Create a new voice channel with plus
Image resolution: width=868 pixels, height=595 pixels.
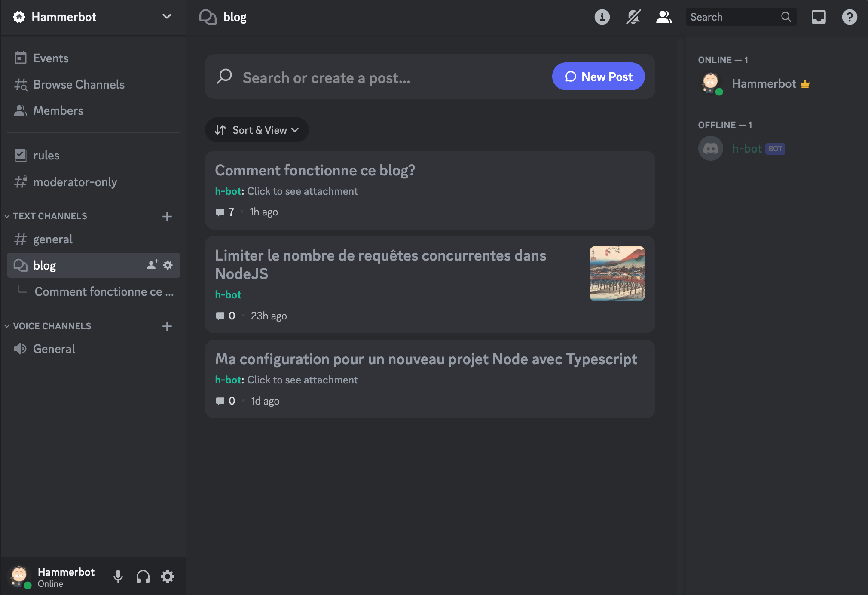(167, 326)
